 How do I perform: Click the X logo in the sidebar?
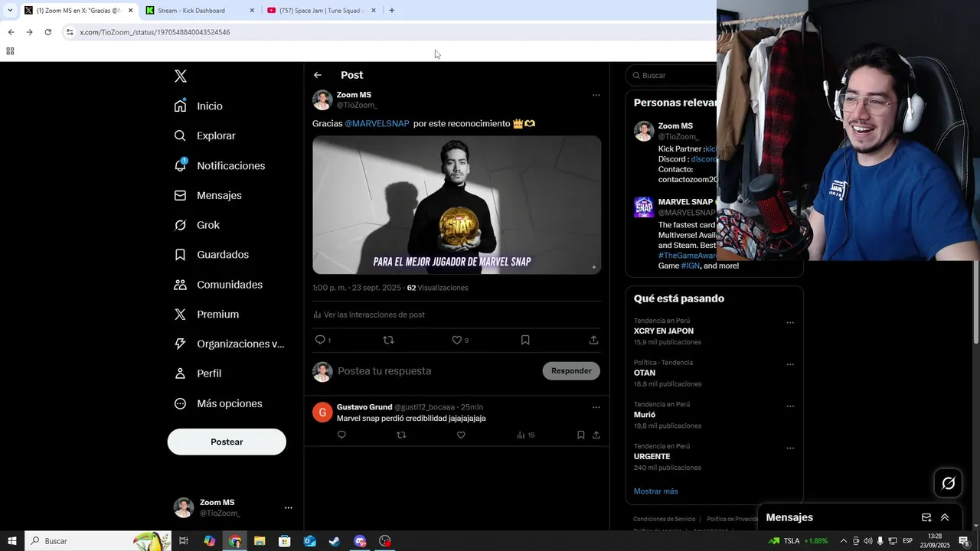click(181, 76)
